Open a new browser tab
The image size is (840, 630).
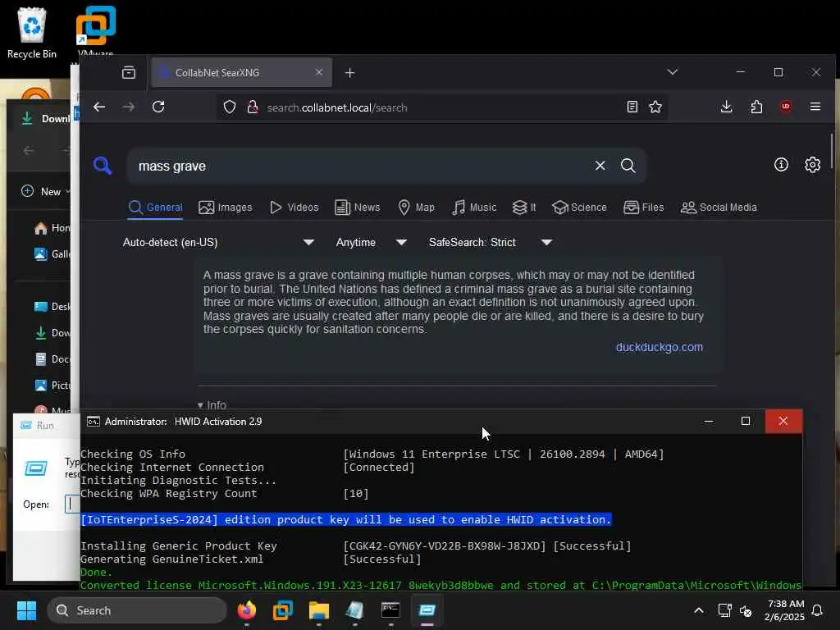(349, 72)
